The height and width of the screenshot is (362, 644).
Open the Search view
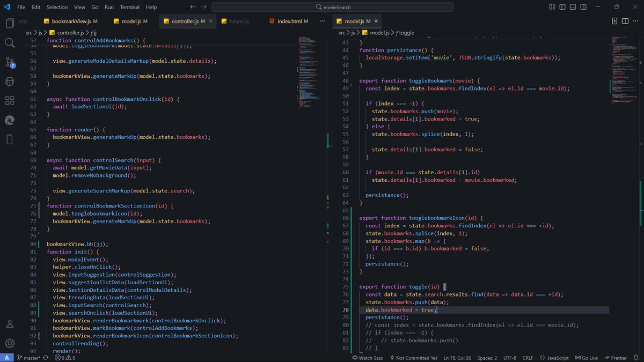click(x=10, y=43)
